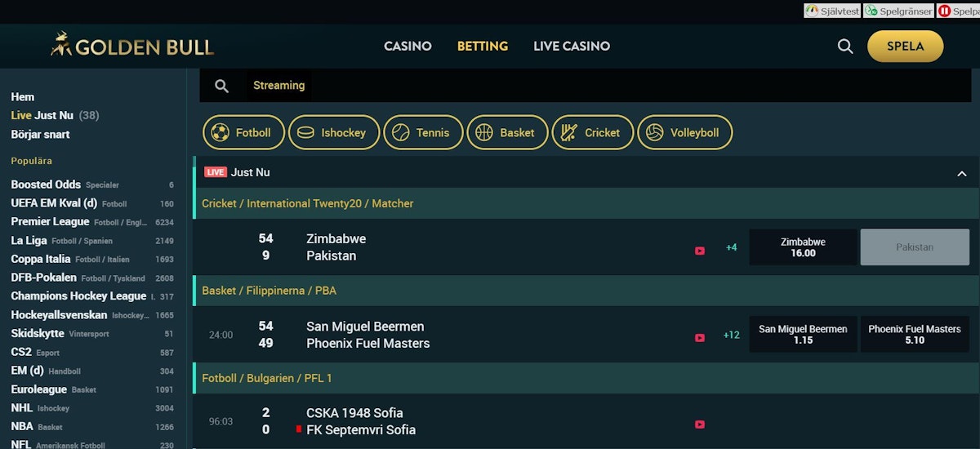Bet on San Miguel Beermen at 1.15
Image resolution: width=980 pixels, height=449 pixels.
click(x=803, y=335)
